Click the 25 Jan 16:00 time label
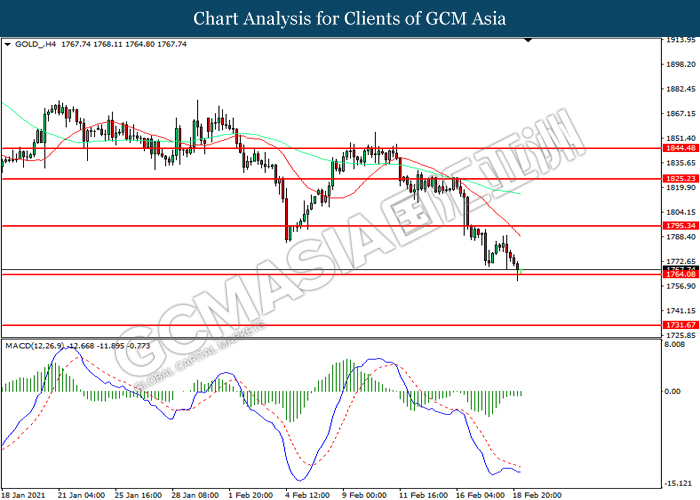Image resolution: width=700 pixels, height=500 pixels. click(x=138, y=495)
